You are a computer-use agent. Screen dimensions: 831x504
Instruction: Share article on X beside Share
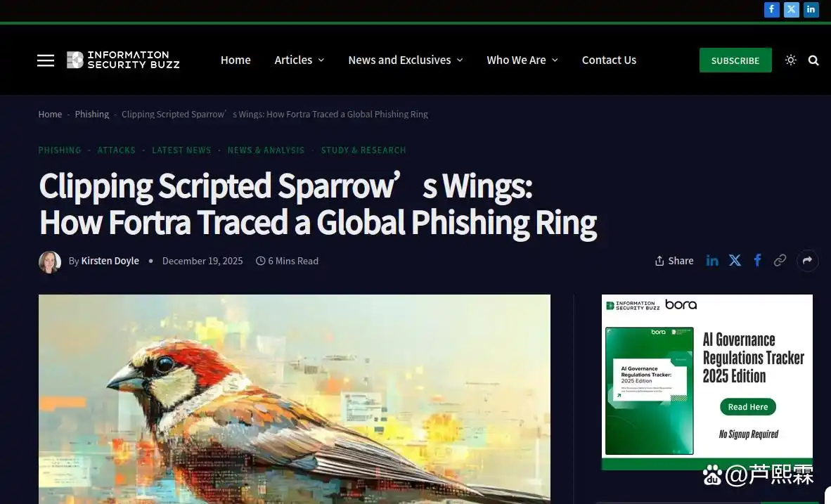[x=735, y=260]
